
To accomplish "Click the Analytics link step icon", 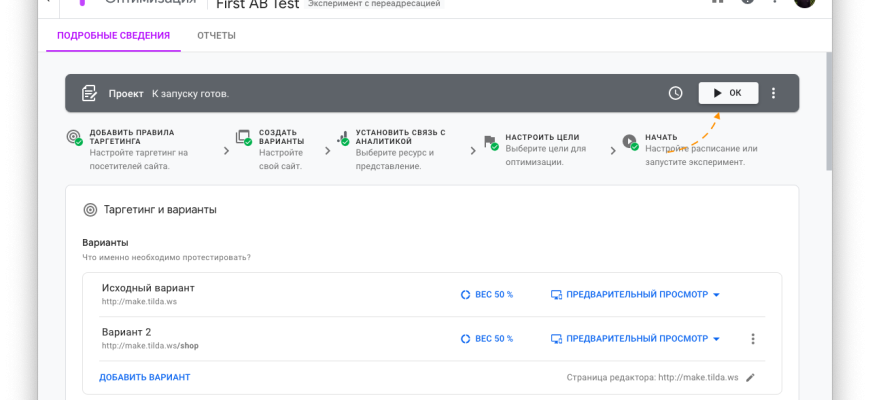I will [343, 138].
